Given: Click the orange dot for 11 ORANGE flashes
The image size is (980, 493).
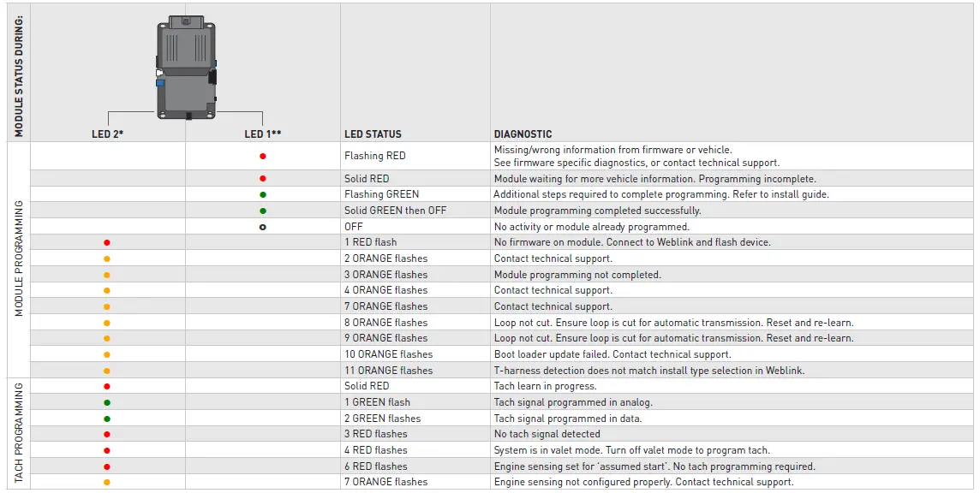Looking at the screenshot, I should (107, 371).
